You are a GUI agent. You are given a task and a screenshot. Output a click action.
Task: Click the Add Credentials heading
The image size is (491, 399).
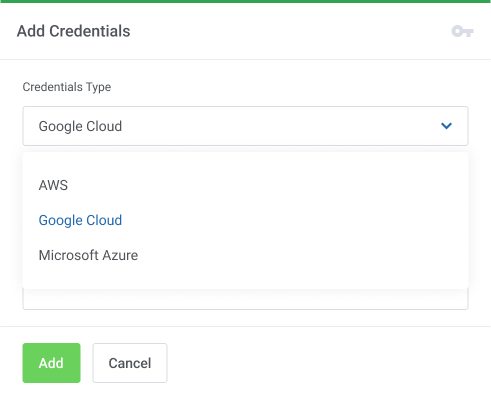pyautogui.click(x=73, y=31)
